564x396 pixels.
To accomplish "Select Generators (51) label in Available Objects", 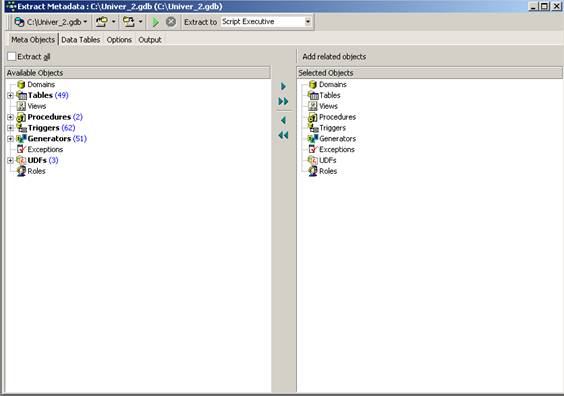I will (x=57, y=138).
